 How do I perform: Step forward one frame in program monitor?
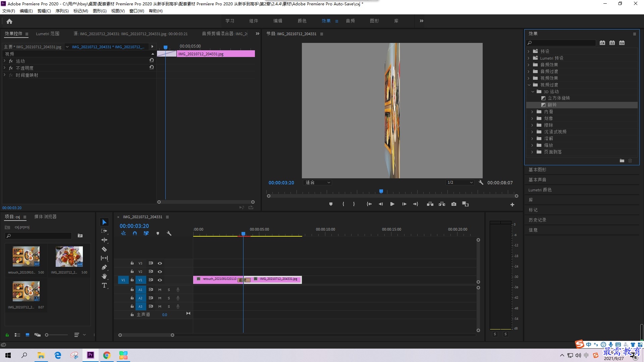(404, 204)
